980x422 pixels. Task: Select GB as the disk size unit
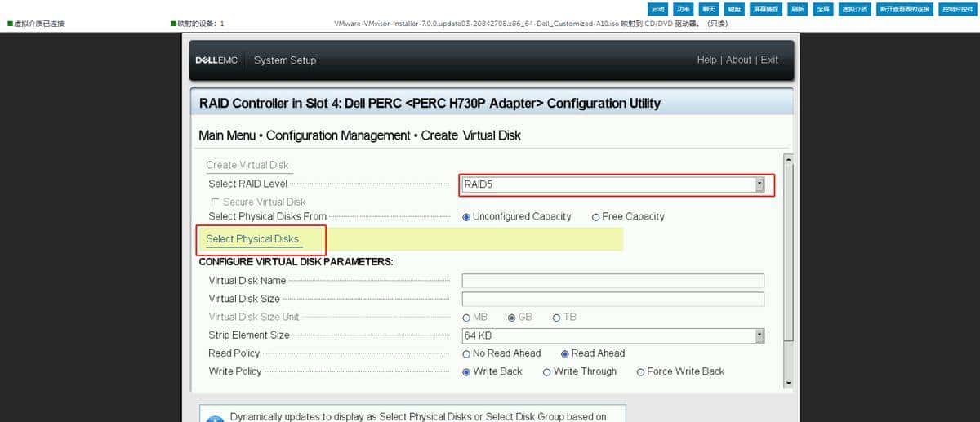(x=512, y=318)
